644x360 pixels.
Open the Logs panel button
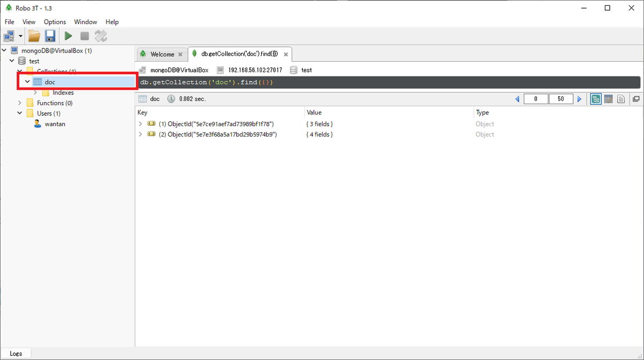coord(16,354)
